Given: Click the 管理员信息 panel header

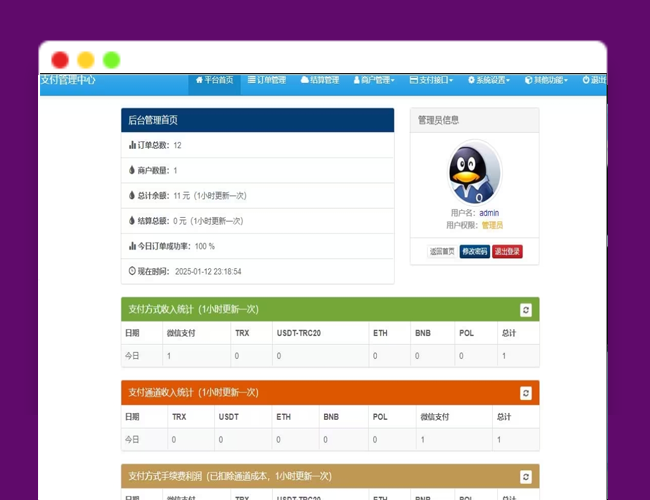Looking at the screenshot, I should coord(475,120).
